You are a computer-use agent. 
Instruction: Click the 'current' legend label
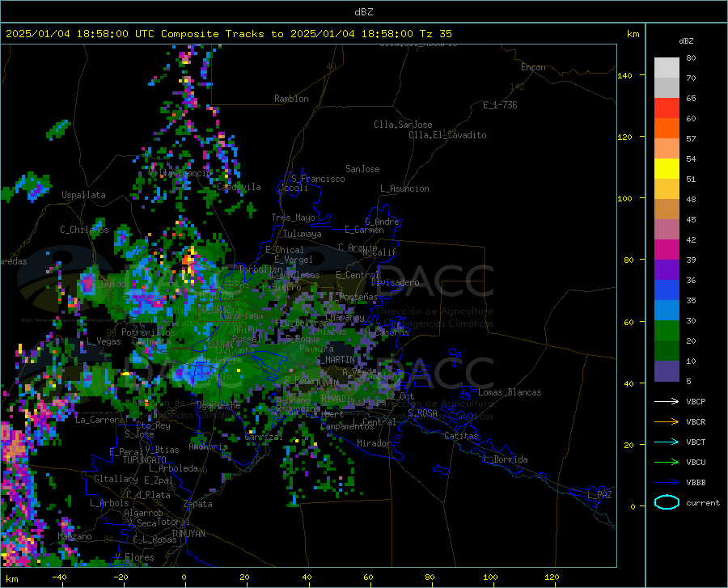coord(703,502)
